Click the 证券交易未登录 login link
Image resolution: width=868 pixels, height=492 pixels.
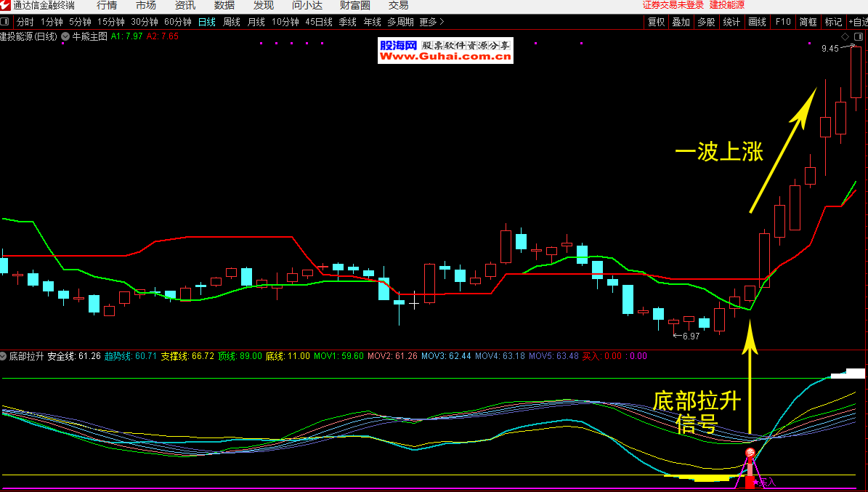[x=673, y=5]
